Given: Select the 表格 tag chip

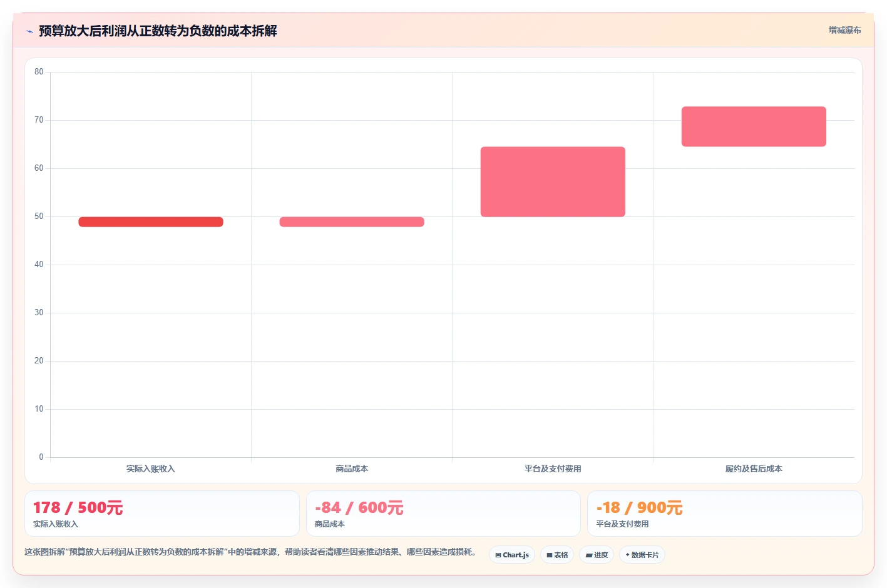Looking at the screenshot, I should point(557,555).
